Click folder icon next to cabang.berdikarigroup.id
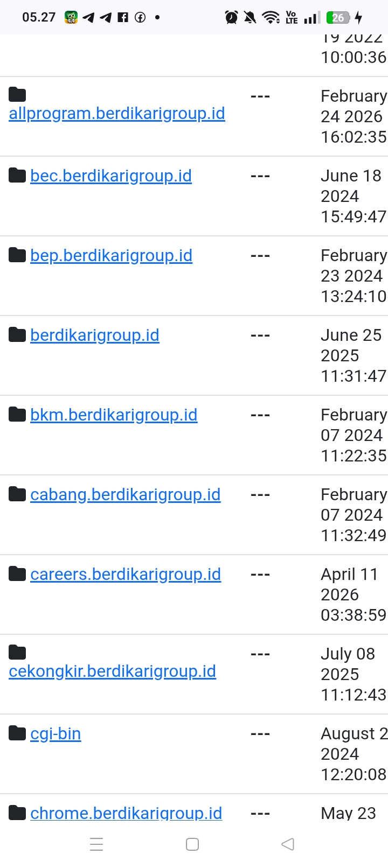The image size is (388, 868). [17, 494]
